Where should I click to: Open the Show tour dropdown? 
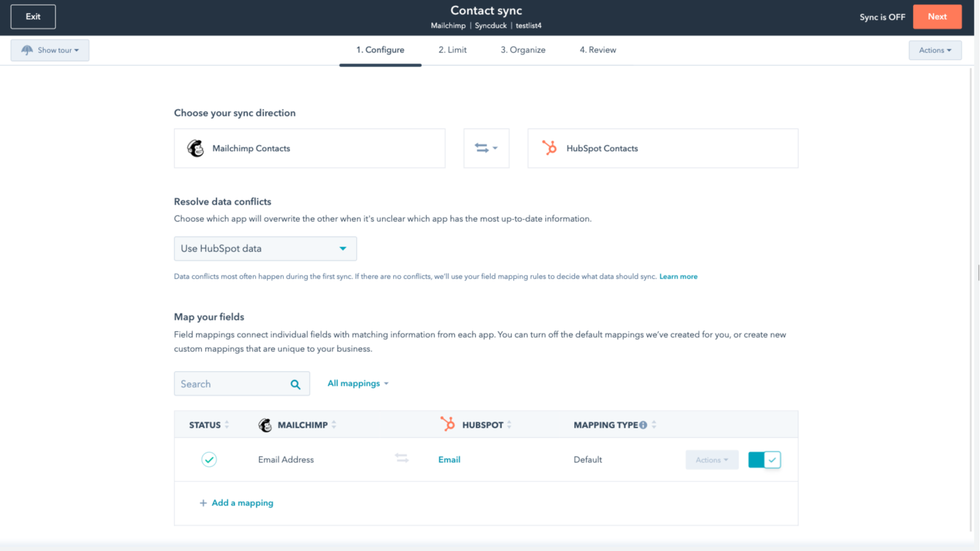(50, 51)
